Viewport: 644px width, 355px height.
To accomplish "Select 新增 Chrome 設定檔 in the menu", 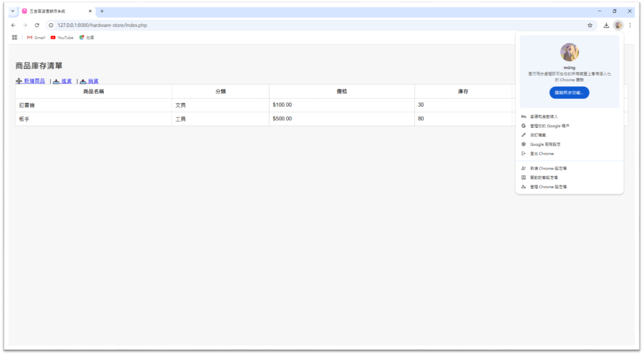I will pyautogui.click(x=548, y=168).
